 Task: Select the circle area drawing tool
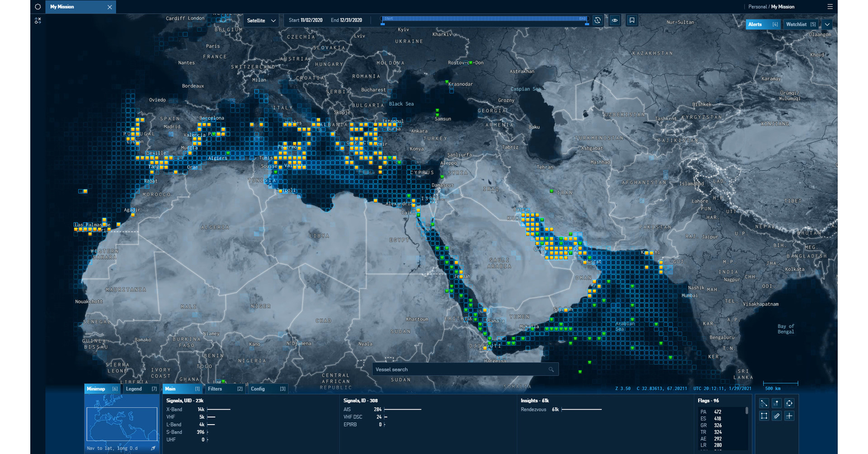tap(789, 403)
